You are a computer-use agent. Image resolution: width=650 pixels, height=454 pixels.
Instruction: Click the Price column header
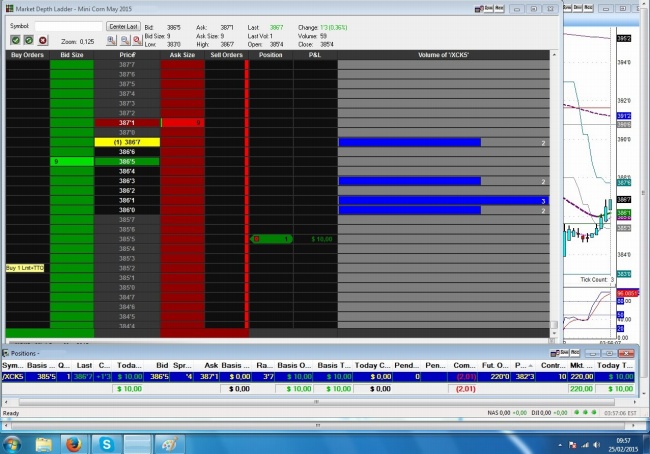click(x=127, y=55)
